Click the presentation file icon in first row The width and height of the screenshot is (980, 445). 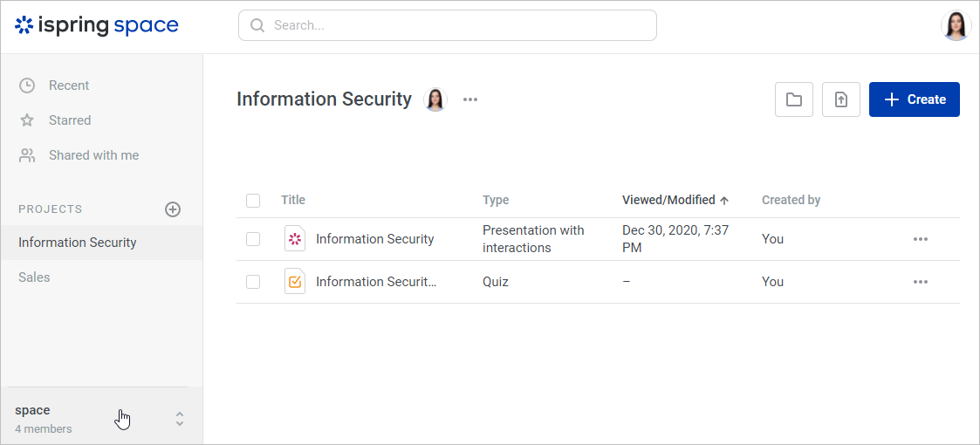pyautogui.click(x=295, y=239)
